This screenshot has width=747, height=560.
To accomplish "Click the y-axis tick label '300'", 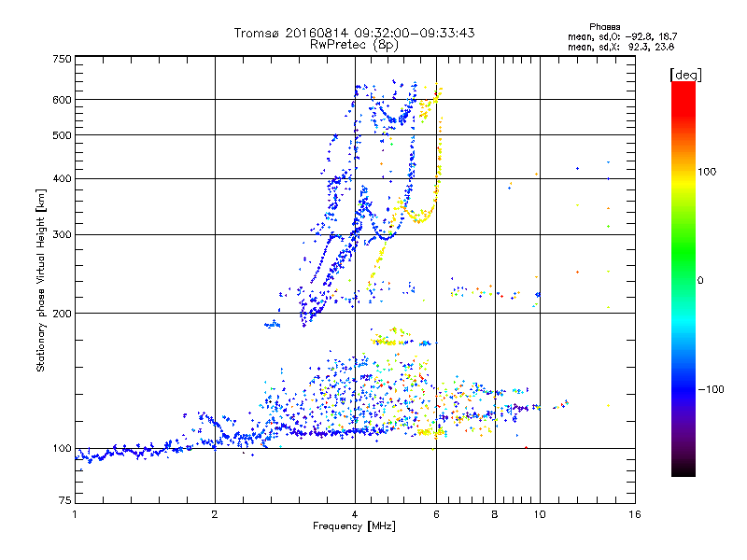I will 62,235.
